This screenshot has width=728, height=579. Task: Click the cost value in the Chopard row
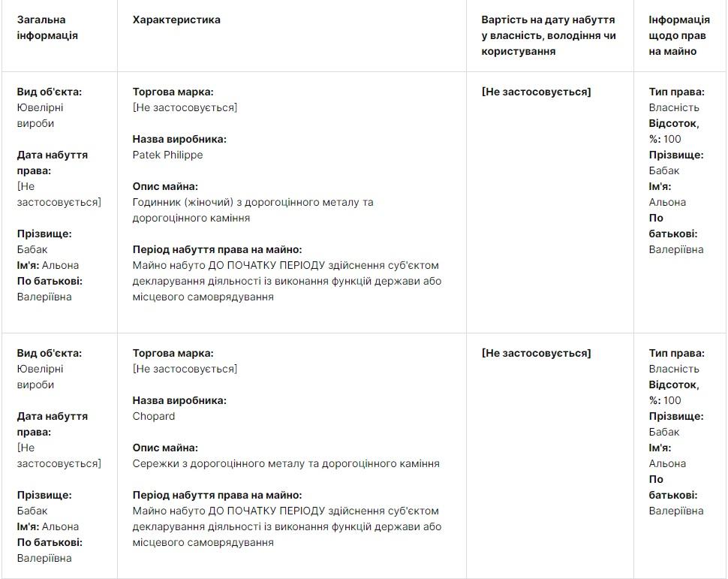pyautogui.click(x=536, y=353)
